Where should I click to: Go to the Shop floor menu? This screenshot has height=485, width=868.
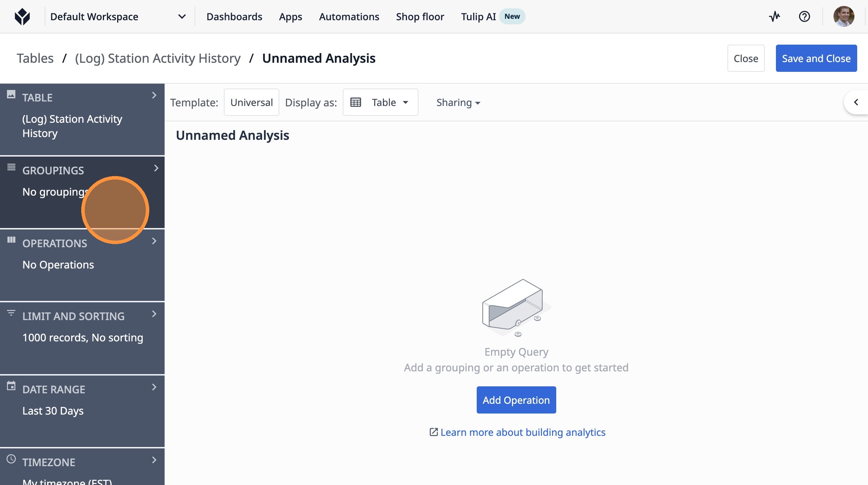click(420, 16)
